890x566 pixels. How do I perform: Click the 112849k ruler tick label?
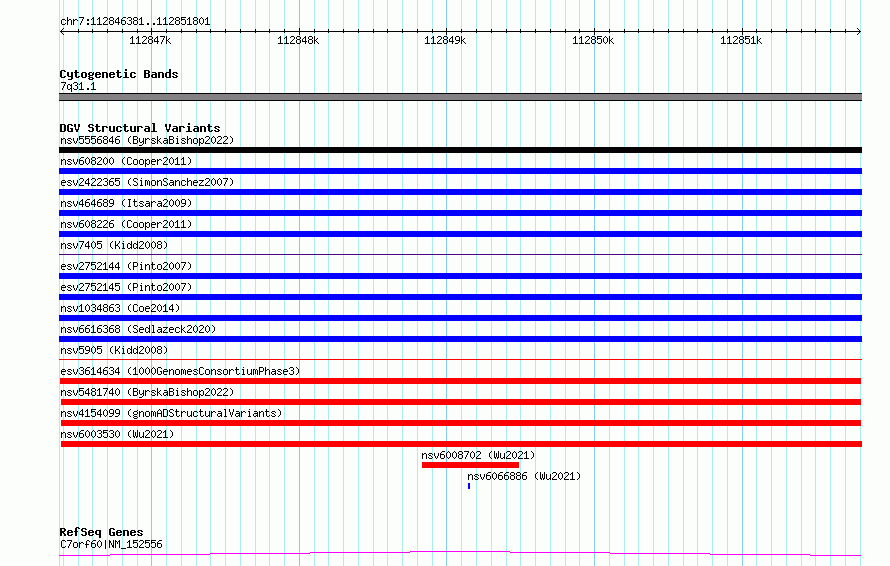[446, 40]
